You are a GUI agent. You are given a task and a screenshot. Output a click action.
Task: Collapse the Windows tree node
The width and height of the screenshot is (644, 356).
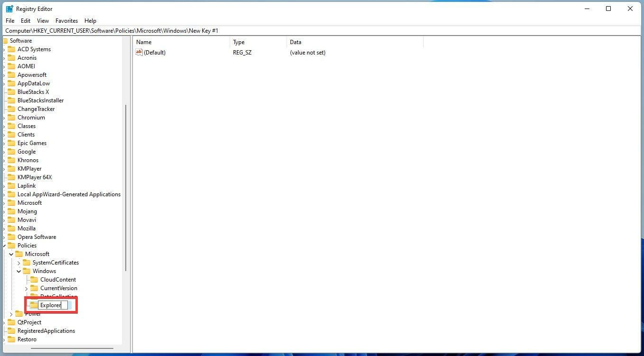pyautogui.click(x=19, y=271)
